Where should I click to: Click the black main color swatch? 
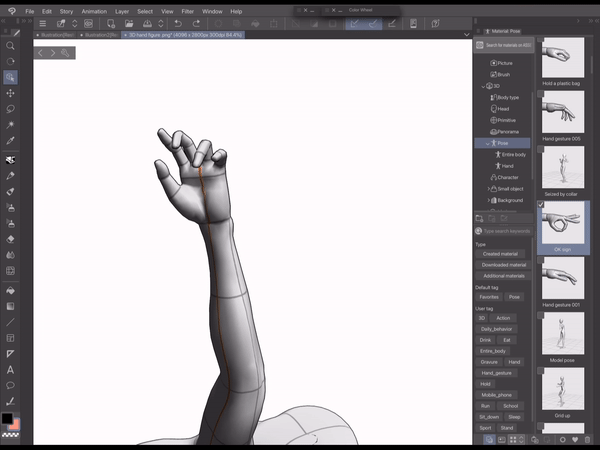point(7,417)
